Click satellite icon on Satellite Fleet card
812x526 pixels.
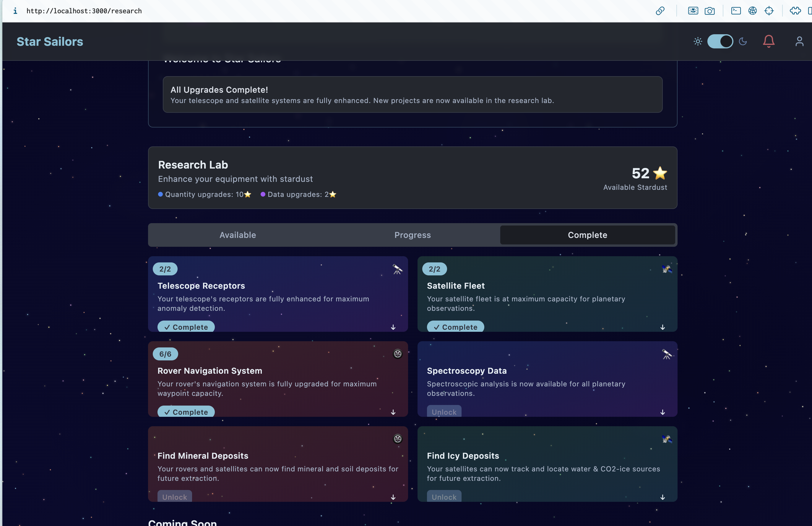coord(667,269)
